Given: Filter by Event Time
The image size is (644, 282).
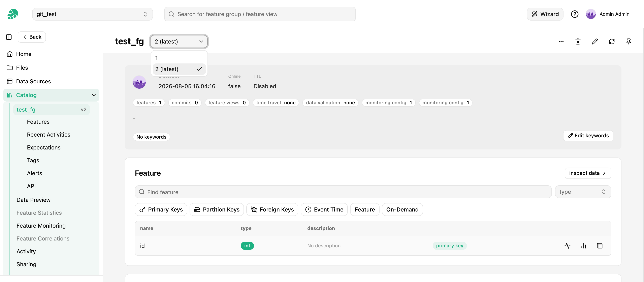Looking at the screenshot, I should point(324,209).
